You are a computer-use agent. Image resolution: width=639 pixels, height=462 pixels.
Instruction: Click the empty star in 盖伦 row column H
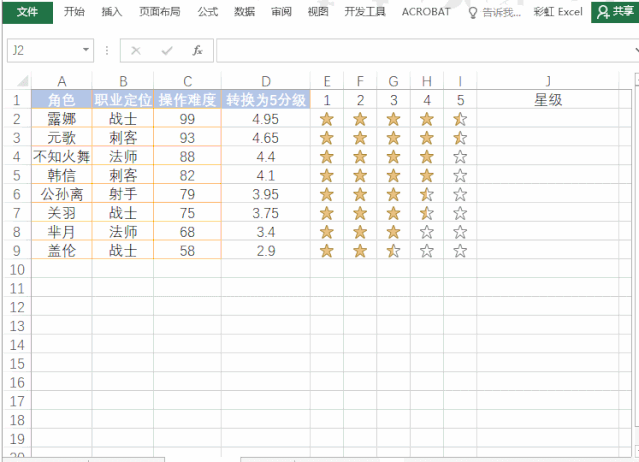click(x=427, y=251)
